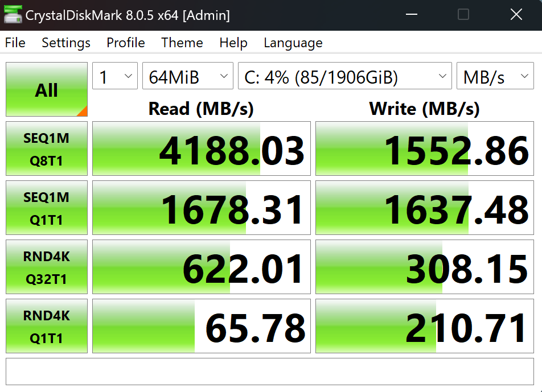Expand the test count dropdown showing 1
The width and height of the screenshot is (542, 392).
115,76
